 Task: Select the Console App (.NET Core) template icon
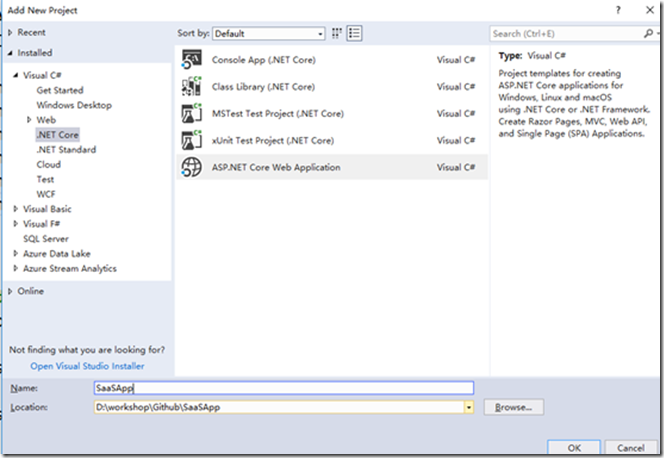(191, 60)
